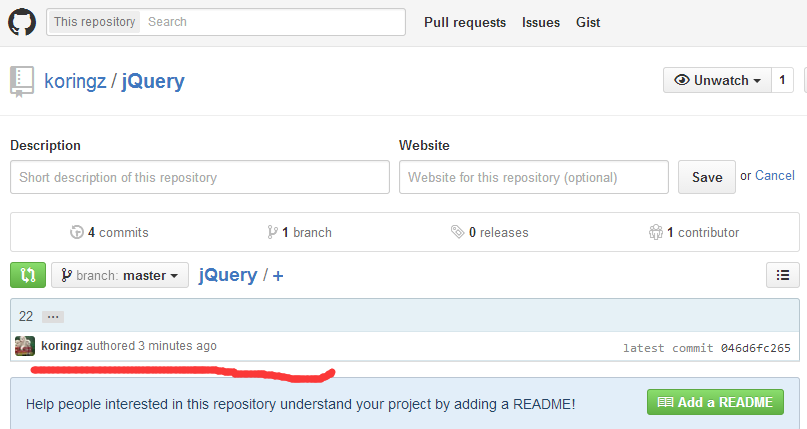
Task: Open Gist in the top navigation
Action: (588, 23)
